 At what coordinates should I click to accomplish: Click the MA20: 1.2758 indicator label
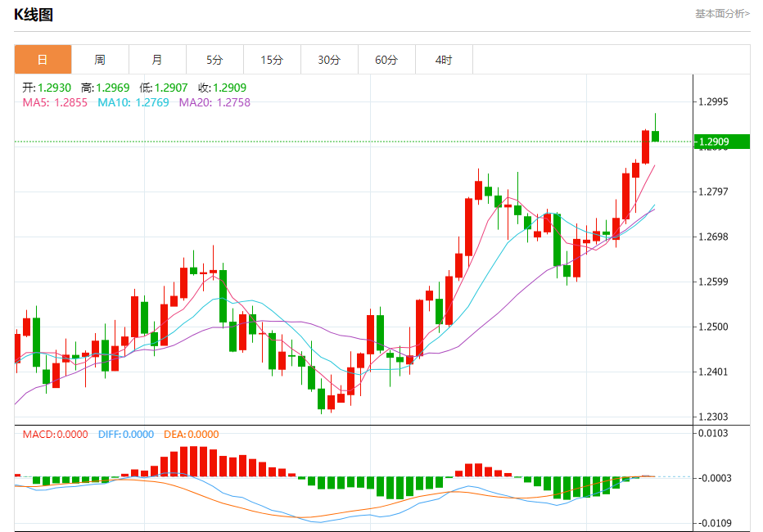[x=214, y=102]
